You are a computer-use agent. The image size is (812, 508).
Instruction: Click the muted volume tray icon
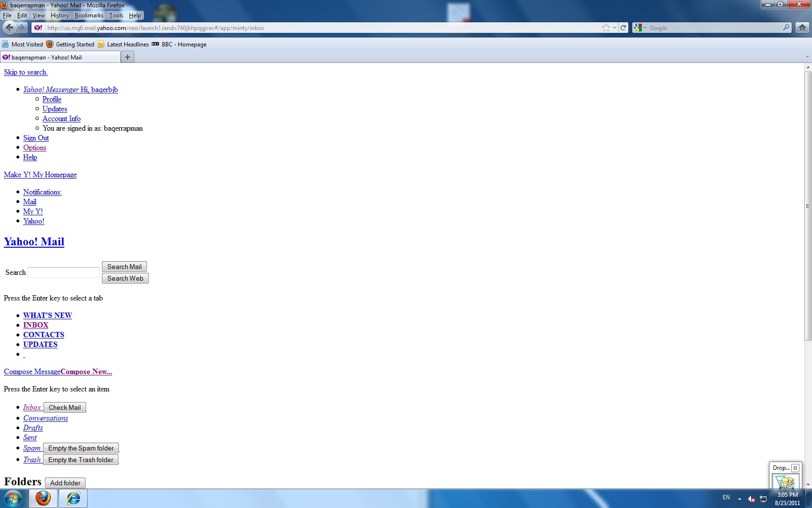click(x=752, y=499)
